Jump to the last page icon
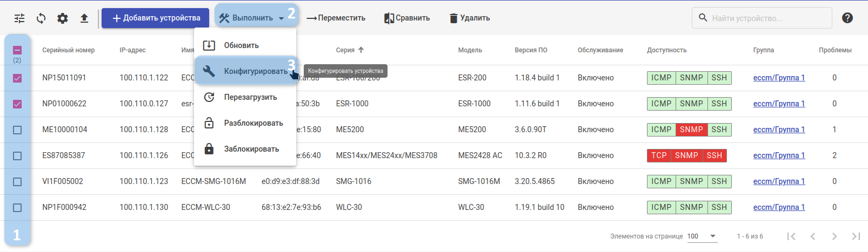This screenshot has height=252, width=868. [x=856, y=236]
